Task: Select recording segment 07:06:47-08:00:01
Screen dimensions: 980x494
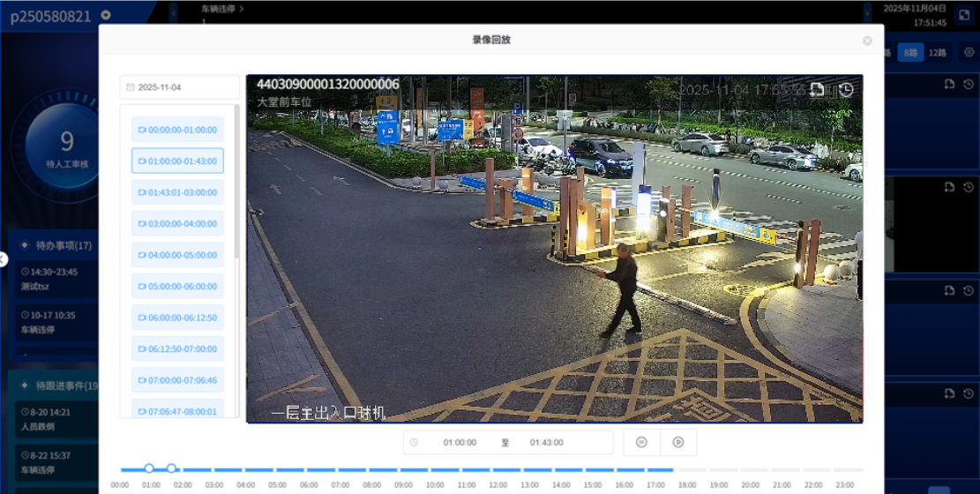Action: click(177, 409)
